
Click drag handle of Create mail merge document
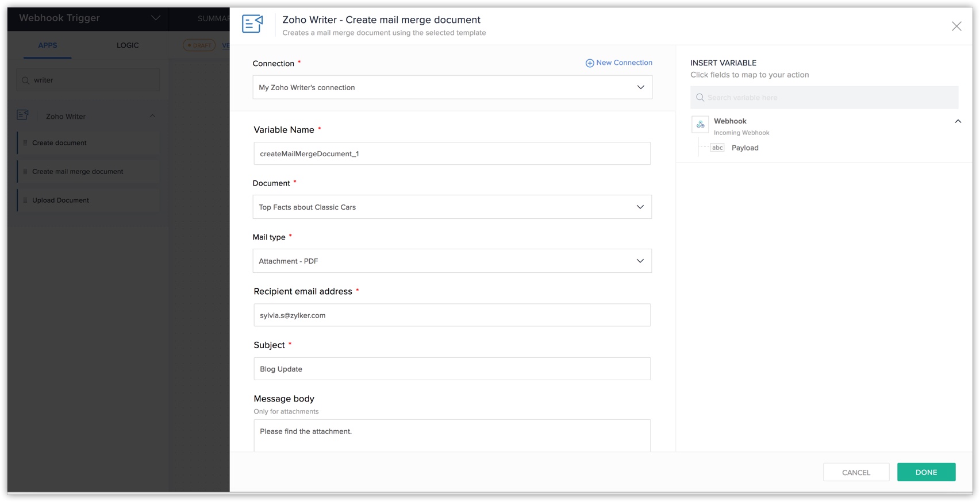pyautogui.click(x=25, y=172)
